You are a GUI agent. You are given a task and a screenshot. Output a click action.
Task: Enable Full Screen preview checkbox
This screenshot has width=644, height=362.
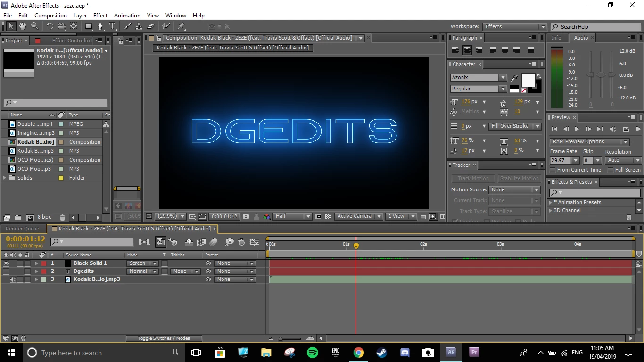611,170
